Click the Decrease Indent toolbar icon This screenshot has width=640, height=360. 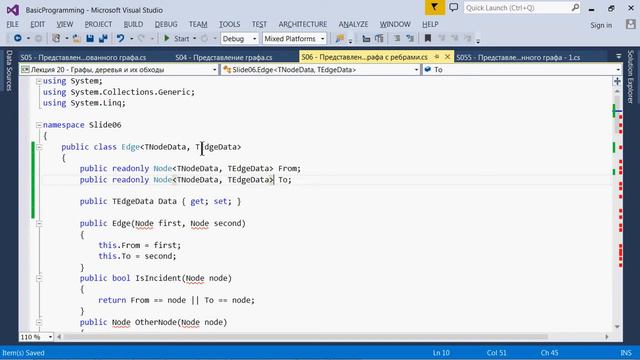point(366,39)
